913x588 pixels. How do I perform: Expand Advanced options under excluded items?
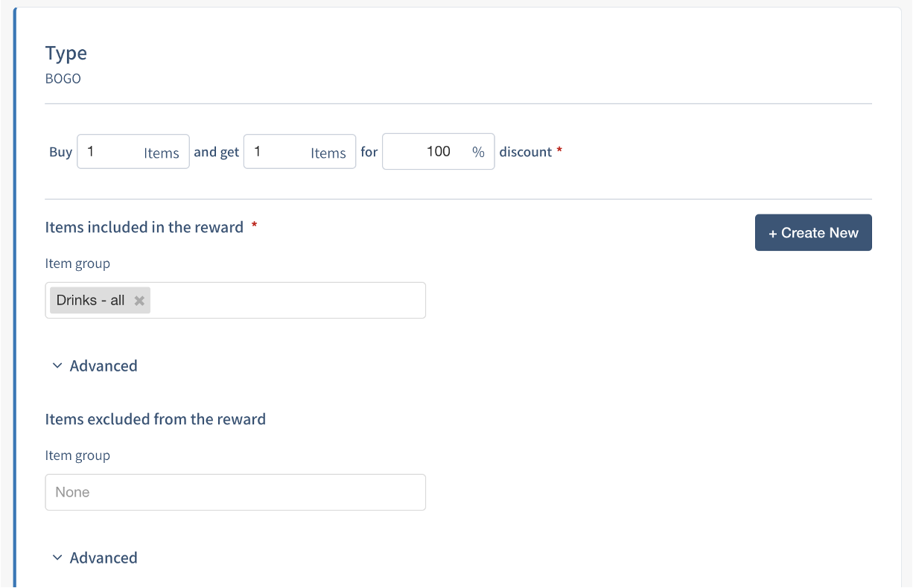pyautogui.click(x=103, y=558)
